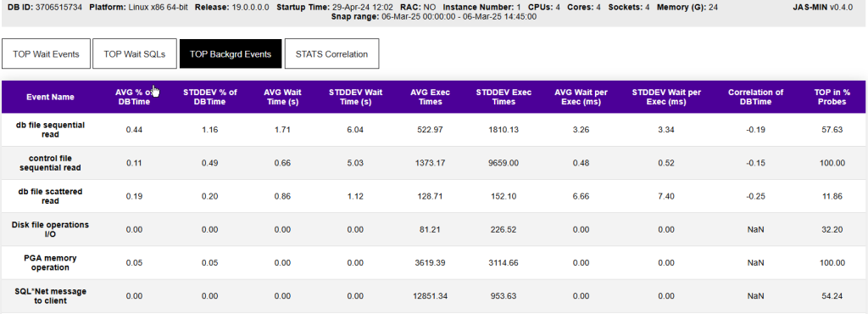Sort by AVG Exec Times header

pos(430,97)
